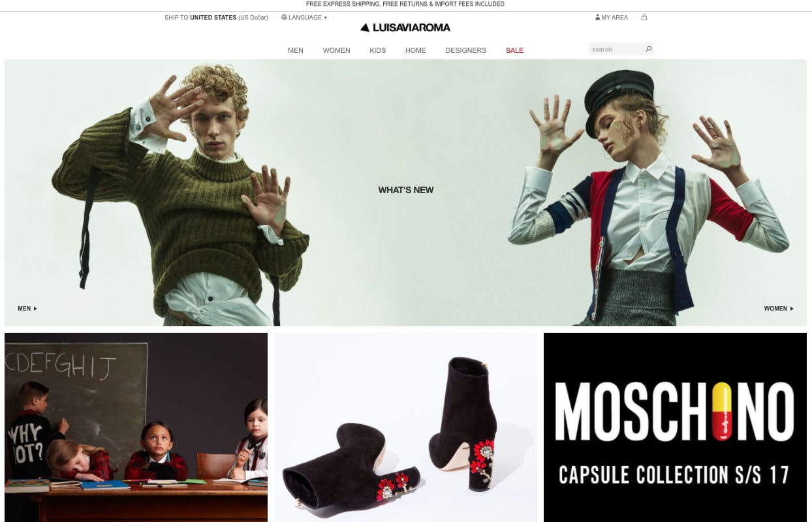Open the MEN menu
The height and width of the screenshot is (522, 812).
point(296,50)
